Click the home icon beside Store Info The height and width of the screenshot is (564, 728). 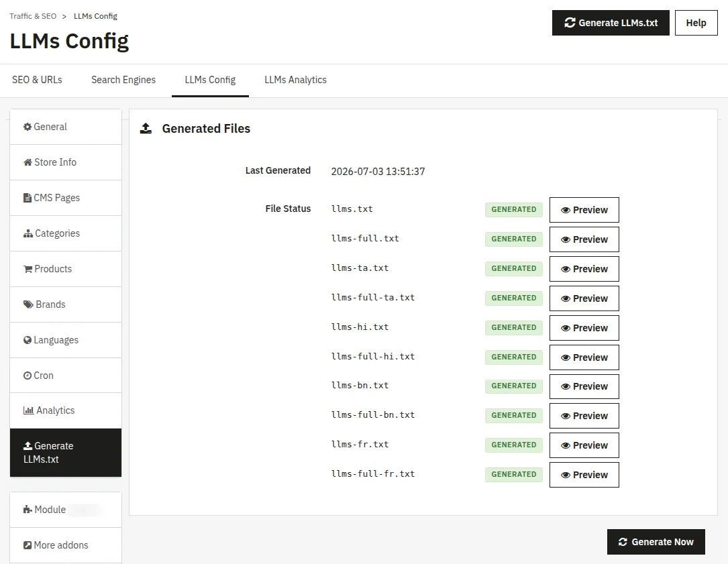[x=28, y=162]
